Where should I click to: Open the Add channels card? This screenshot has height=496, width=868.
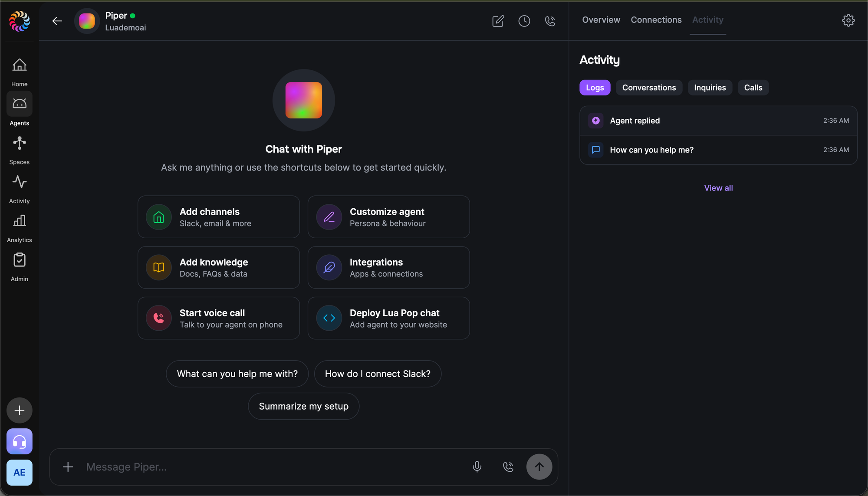click(219, 217)
